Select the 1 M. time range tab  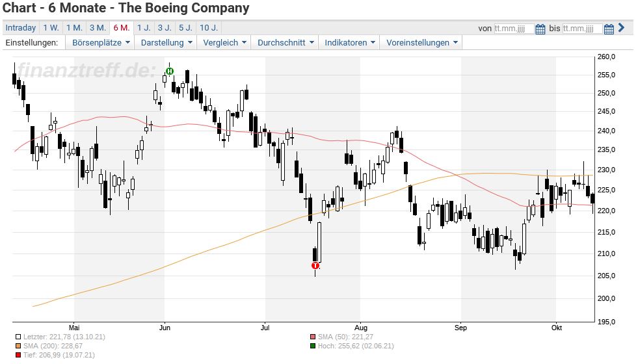[74, 28]
